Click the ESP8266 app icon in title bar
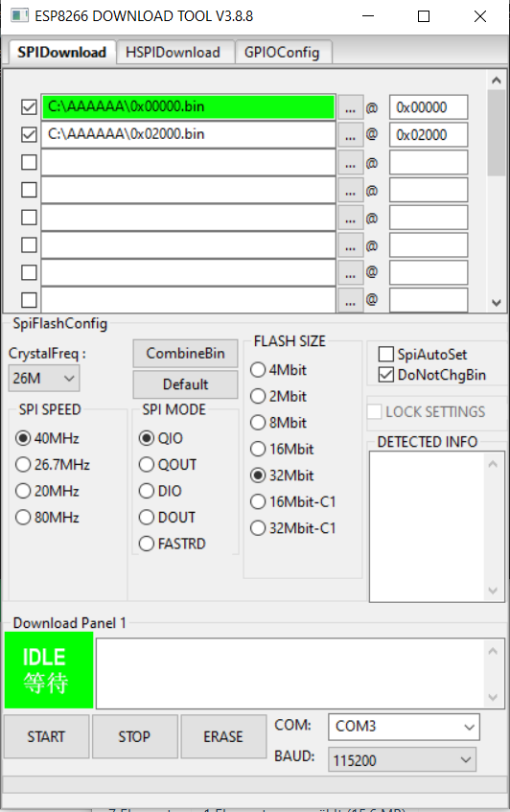Viewport: 510px width, 812px height. (x=20, y=15)
